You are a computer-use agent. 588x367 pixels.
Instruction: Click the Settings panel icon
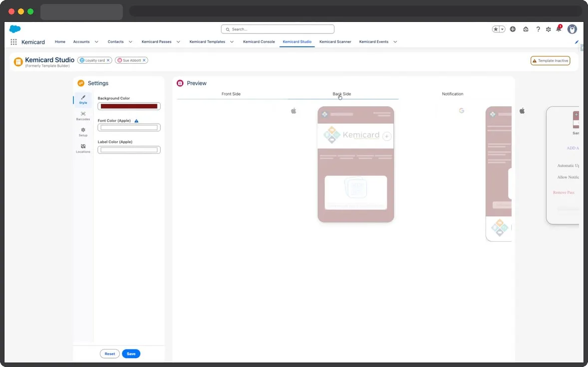point(81,83)
